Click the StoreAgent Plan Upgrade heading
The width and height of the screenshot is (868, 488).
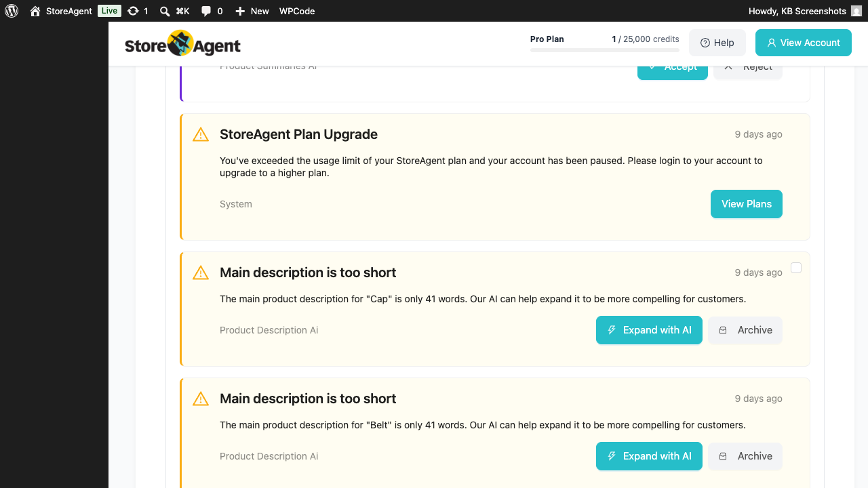(x=298, y=134)
